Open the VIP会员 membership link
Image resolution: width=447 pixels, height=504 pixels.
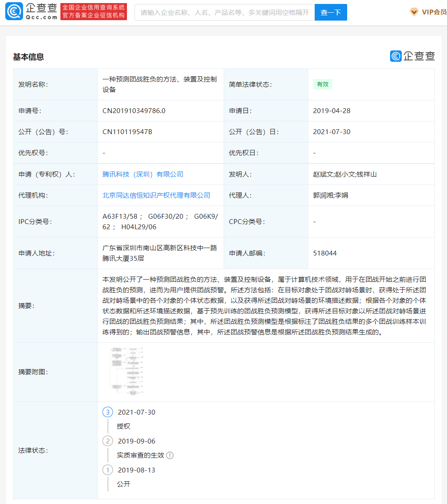tap(434, 12)
